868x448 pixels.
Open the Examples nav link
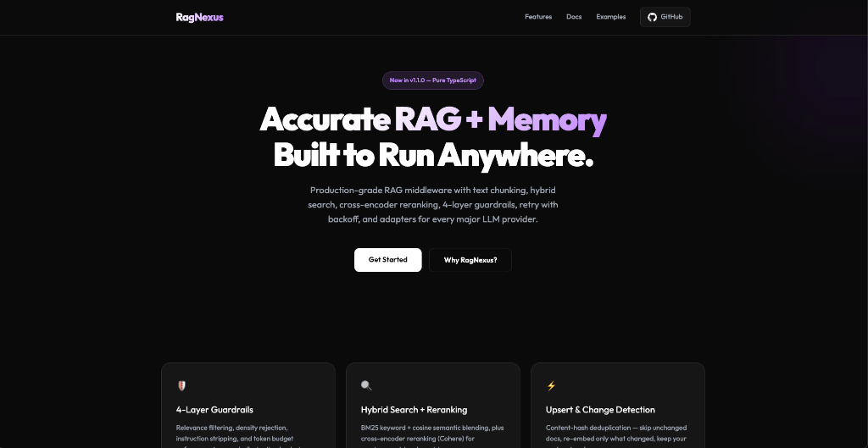point(610,17)
